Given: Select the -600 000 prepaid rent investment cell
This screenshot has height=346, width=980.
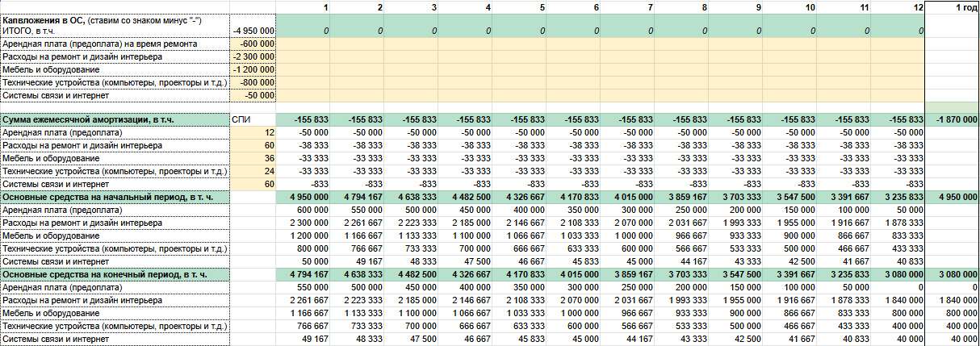Looking at the screenshot, I should pos(253,44).
